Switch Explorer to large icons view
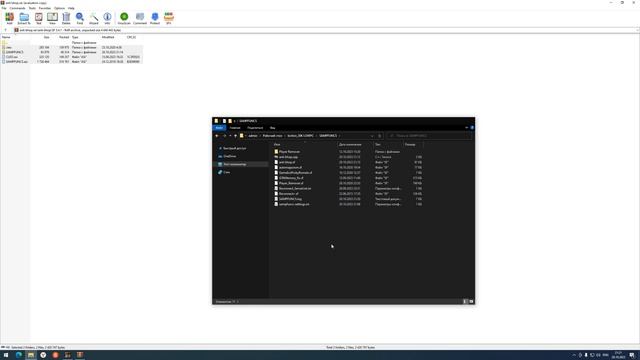The height and width of the screenshot is (360, 640). [x=471, y=302]
